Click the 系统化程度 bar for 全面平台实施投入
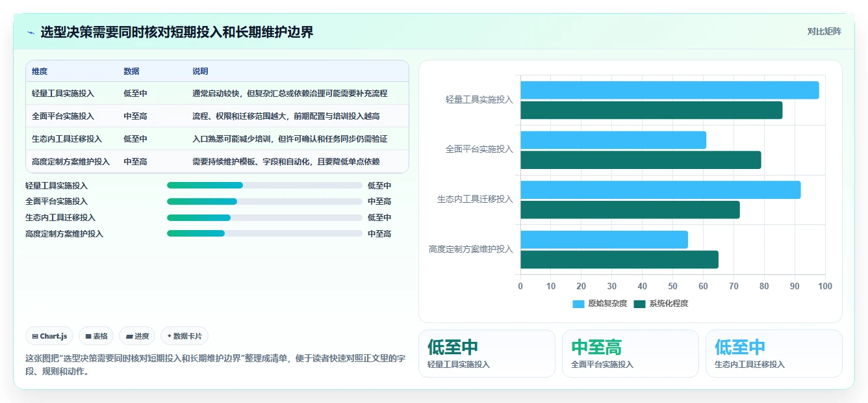This screenshot has height=403, width=868. tap(641, 160)
